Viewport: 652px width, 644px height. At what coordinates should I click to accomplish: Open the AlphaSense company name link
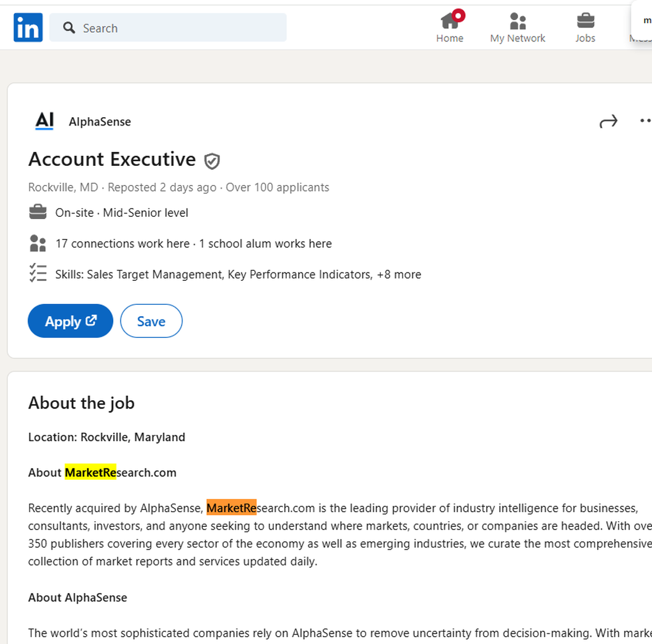[100, 122]
